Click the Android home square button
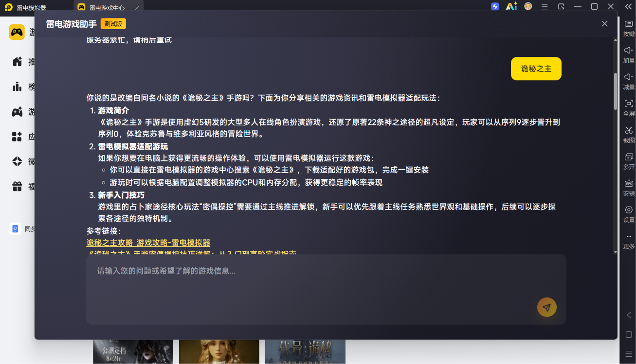This screenshot has height=364, width=636. (629, 334)
